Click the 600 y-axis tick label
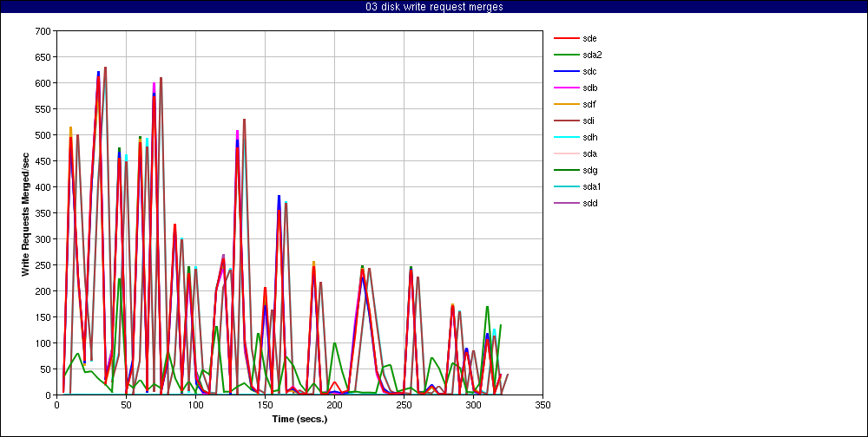Image resolution: width=868 pixels, height=437 pixels. click(x=45, y=83)
